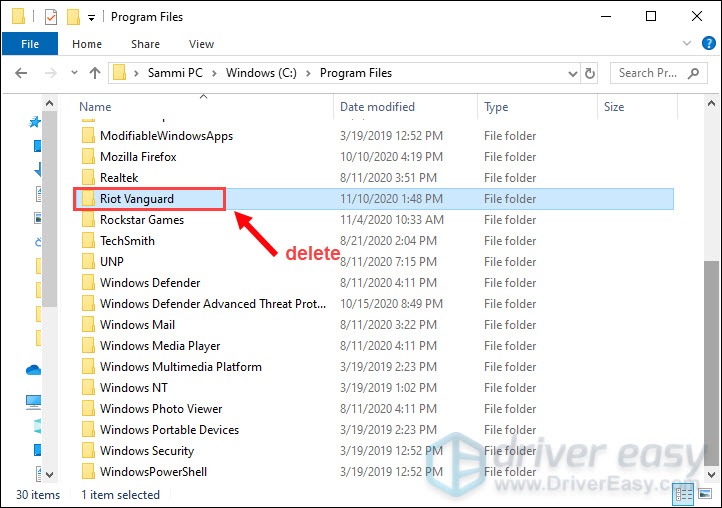Expand the ribbon with the chevron
Viewport: 722px width, 508px height.
687,43
